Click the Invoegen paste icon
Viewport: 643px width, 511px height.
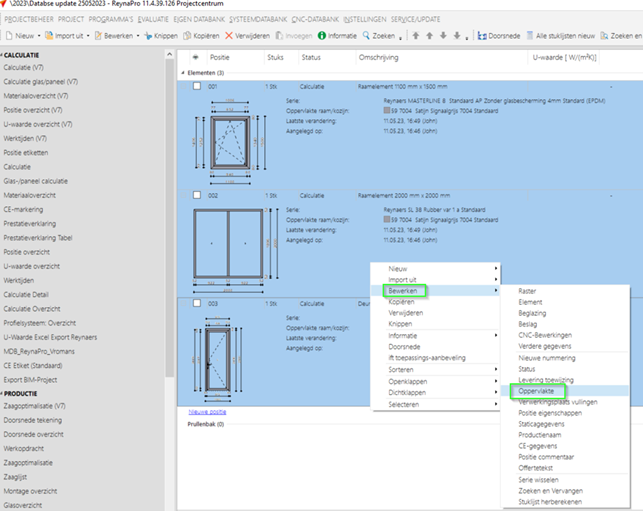click(279, 36)
